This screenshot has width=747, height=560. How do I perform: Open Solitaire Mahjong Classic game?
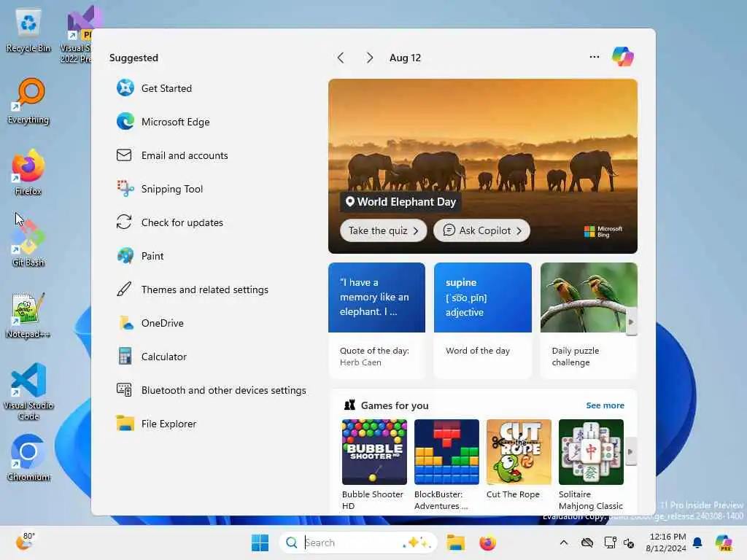pos(591,464)
